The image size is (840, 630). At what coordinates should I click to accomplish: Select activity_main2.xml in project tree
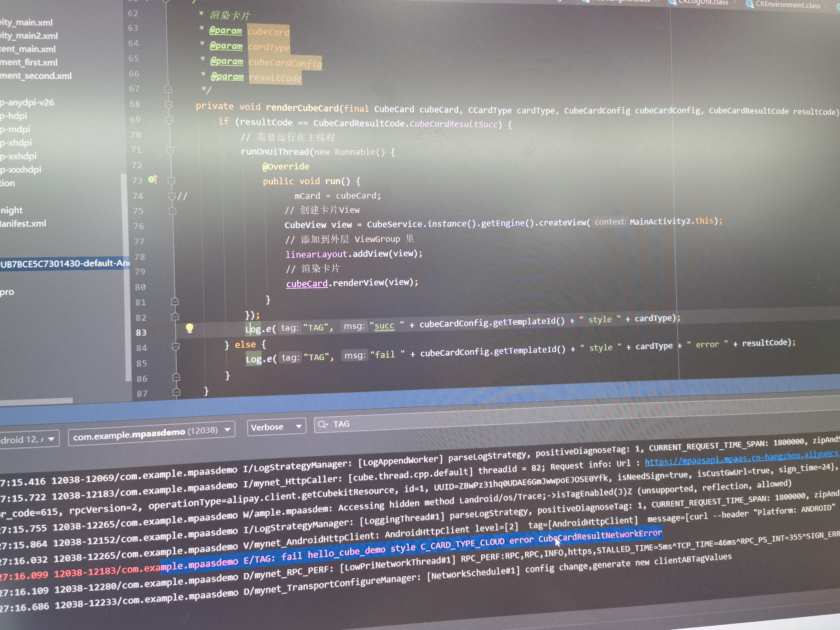(x=29, y=36)
